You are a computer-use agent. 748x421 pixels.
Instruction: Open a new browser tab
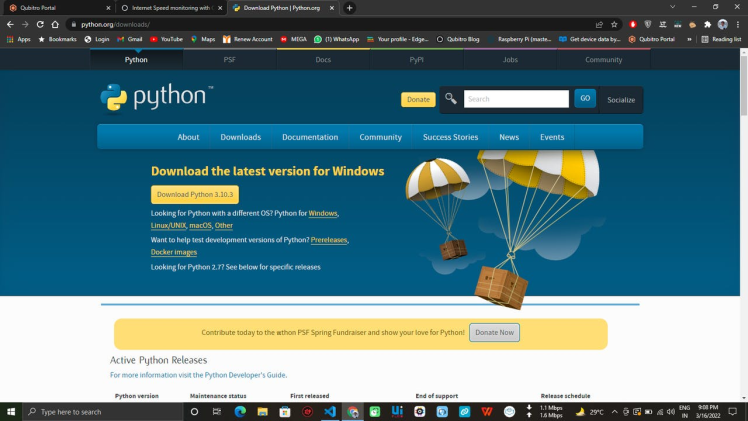[349, 8]
